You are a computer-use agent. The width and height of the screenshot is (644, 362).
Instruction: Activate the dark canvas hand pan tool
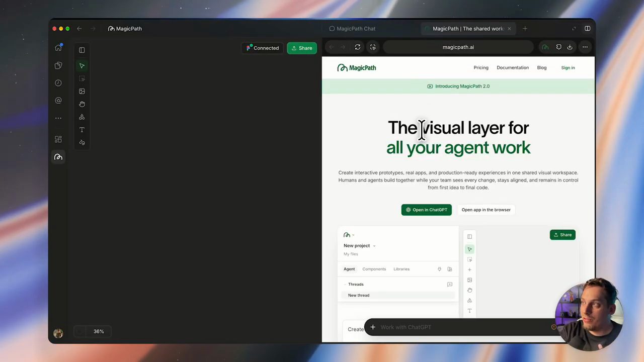pyautogui.click(x=82, y=104)
